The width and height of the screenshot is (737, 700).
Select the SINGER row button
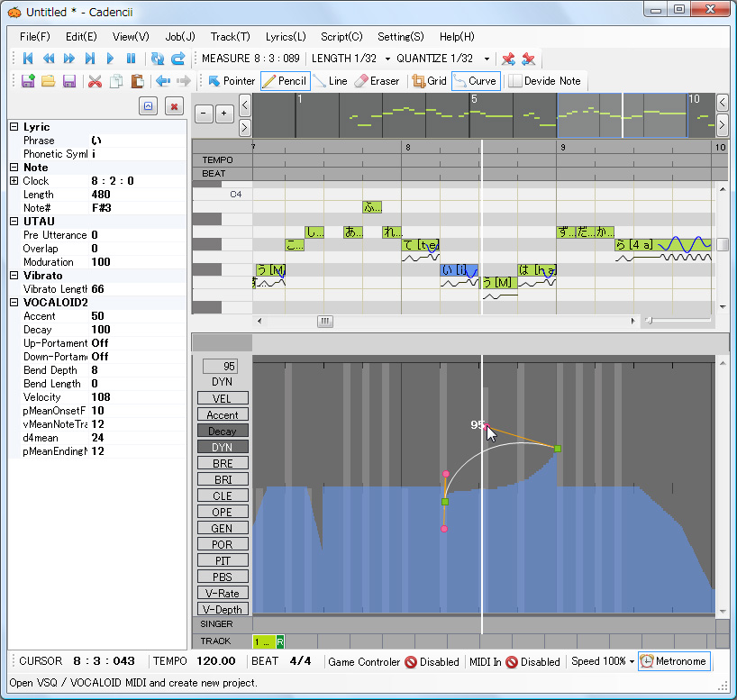[222, 623]
